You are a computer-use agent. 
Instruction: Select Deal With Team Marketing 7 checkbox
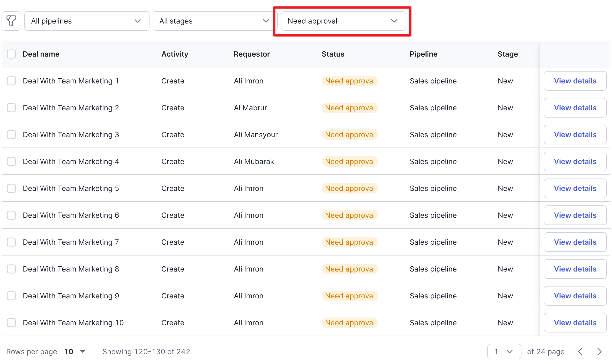[11, 242]
